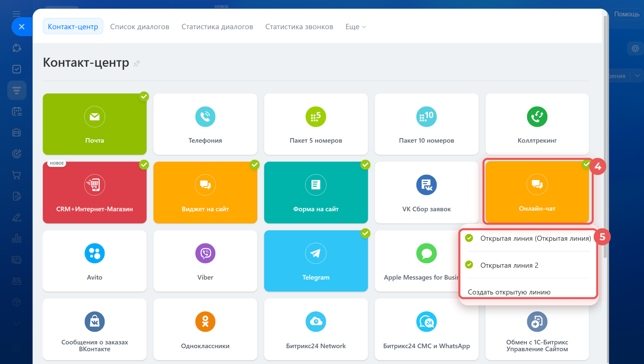Open tasks checkbox icon in left sidebar
Screen dimensions: 644x364
click(17, 69)
